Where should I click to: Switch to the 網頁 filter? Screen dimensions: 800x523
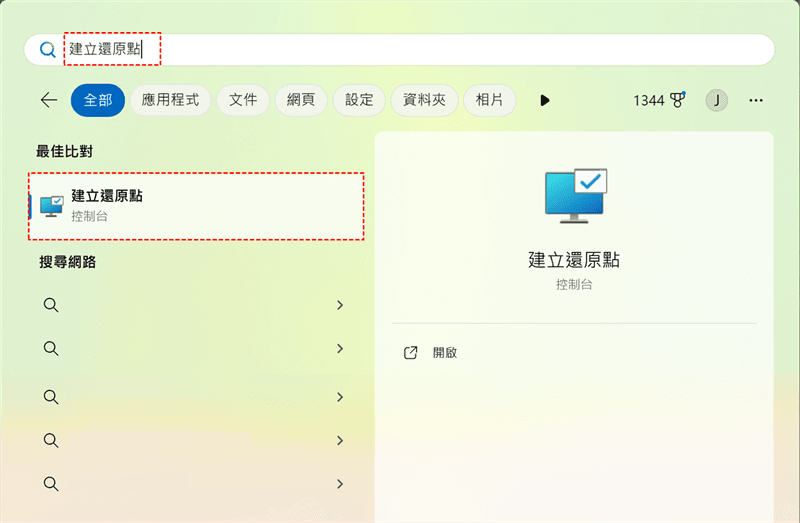(301, 100)
